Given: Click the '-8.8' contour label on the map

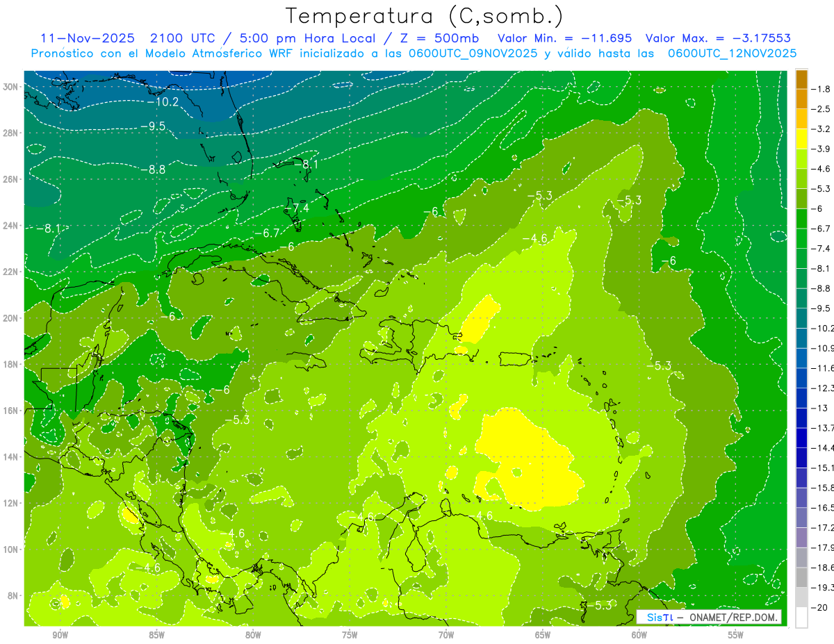Looking at the screenshot, I should [152, 169].
